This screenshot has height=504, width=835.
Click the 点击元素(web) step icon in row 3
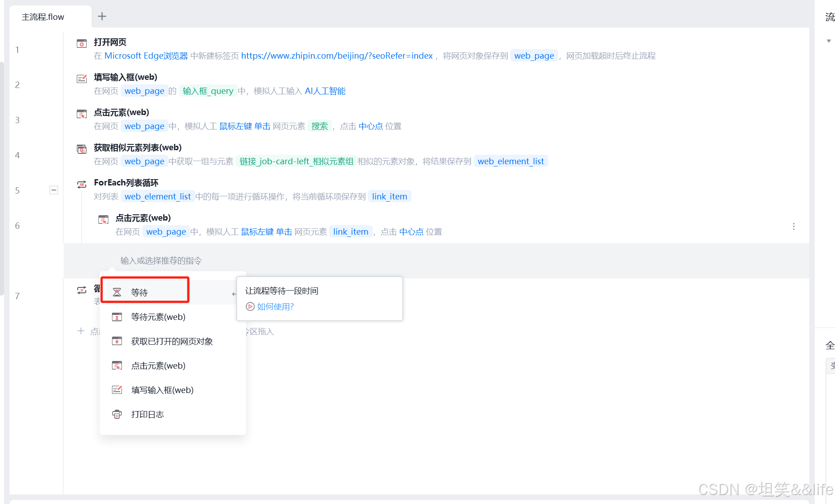82,114
